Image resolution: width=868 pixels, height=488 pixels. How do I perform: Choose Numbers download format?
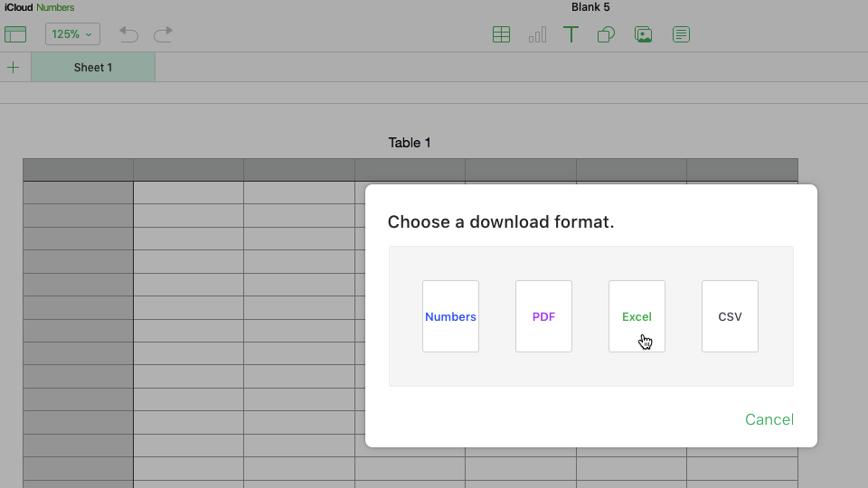(x=450, y=316)
